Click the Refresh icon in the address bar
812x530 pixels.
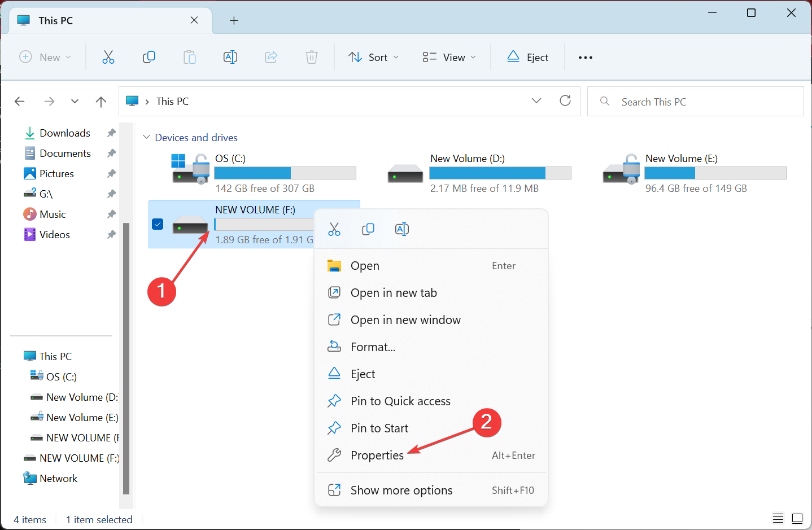click(x=565, y=100)
